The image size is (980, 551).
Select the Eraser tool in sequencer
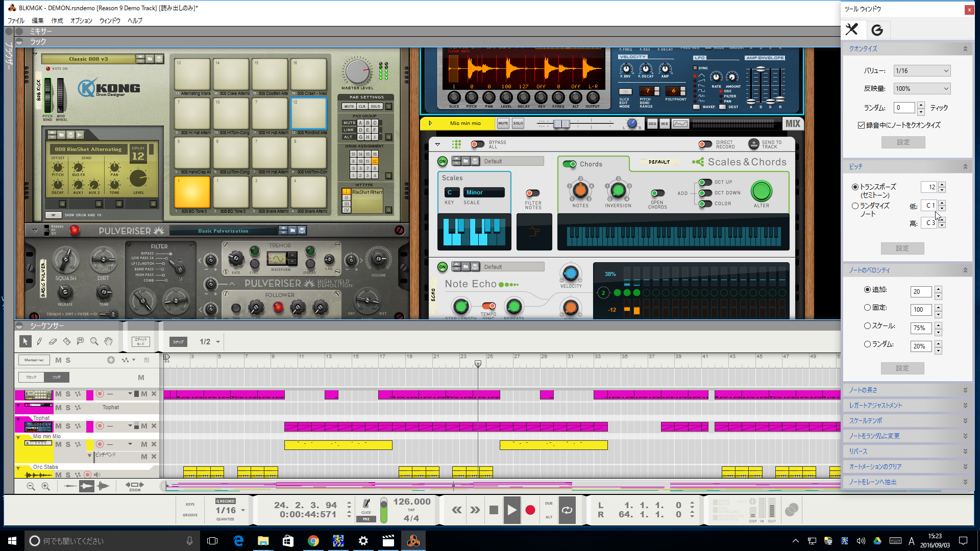53,341
